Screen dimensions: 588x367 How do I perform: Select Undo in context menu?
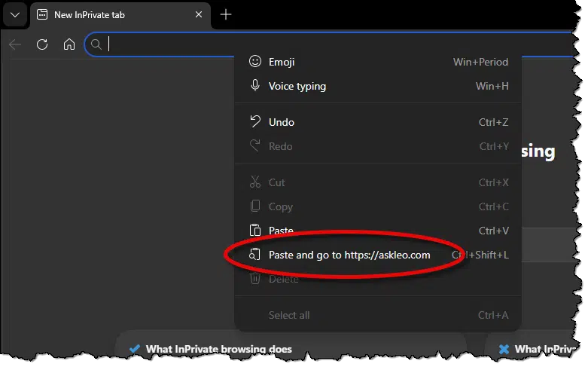coord(378,122)
